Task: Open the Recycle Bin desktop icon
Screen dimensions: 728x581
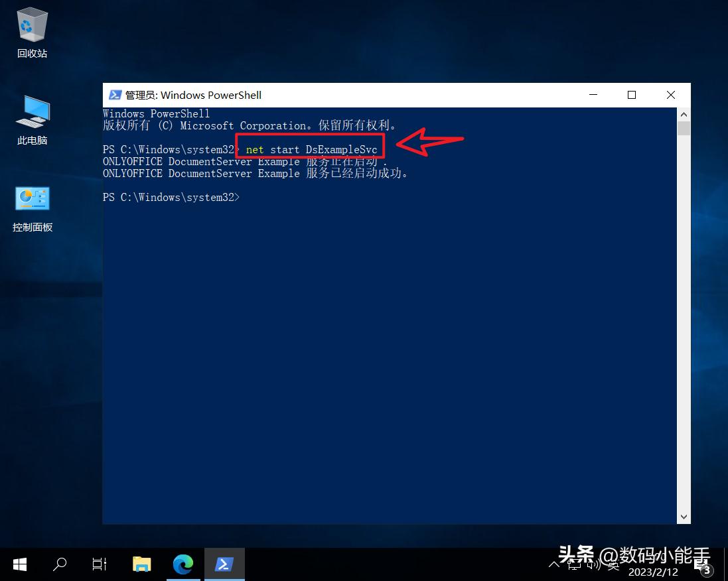Action: click(x=32, y=27)
